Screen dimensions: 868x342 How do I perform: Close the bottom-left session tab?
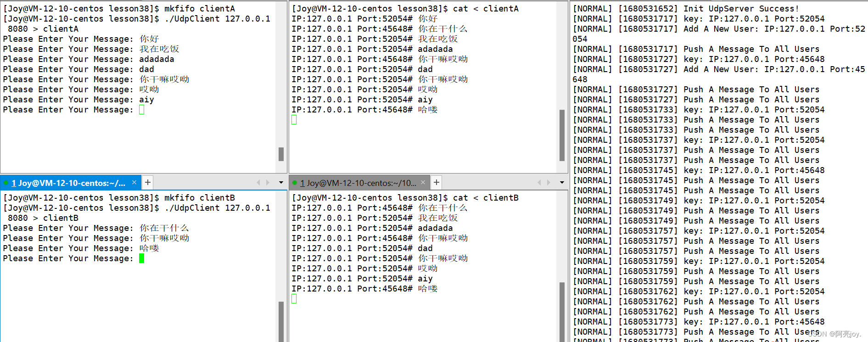coord(134,183)
